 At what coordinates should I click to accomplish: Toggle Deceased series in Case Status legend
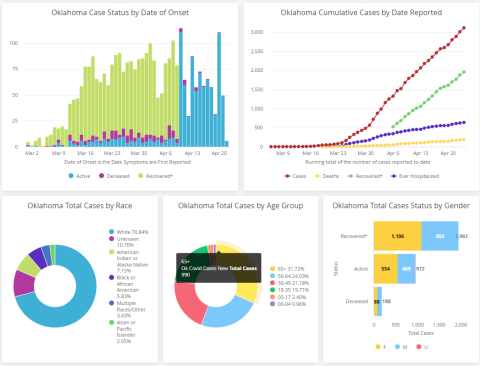tap(114, 176)
